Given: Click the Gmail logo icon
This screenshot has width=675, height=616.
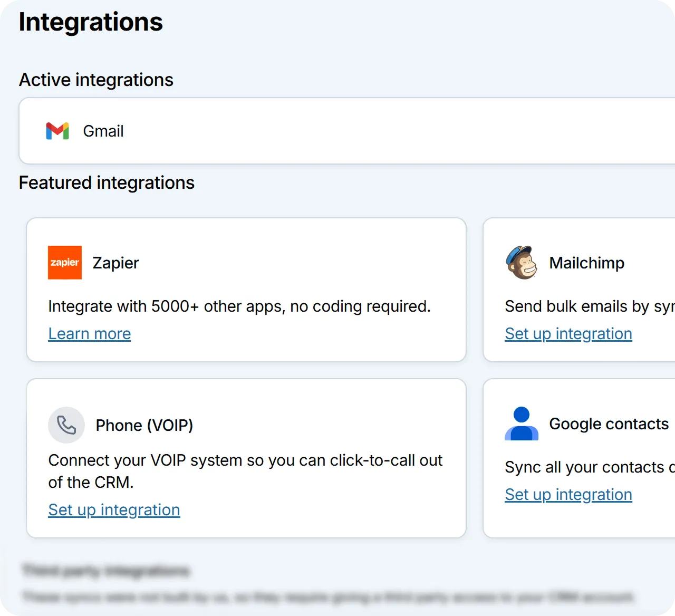Looking at the screenshot, I should click(57, 131).
